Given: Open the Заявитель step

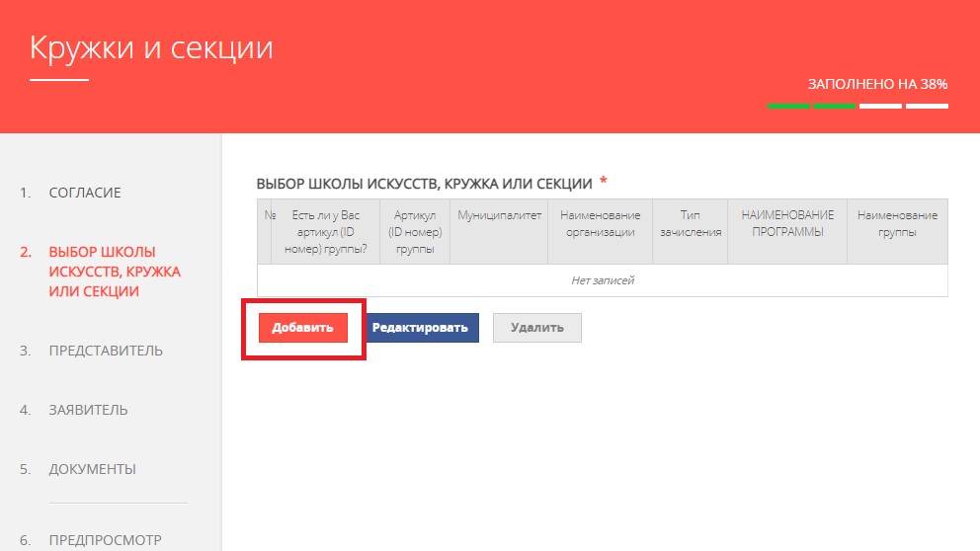Looking at the screenshot, I should [x=88, y=410].
